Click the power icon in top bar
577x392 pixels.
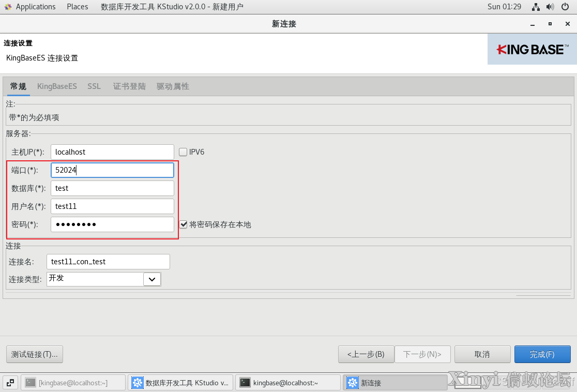[x=565, y=7]
